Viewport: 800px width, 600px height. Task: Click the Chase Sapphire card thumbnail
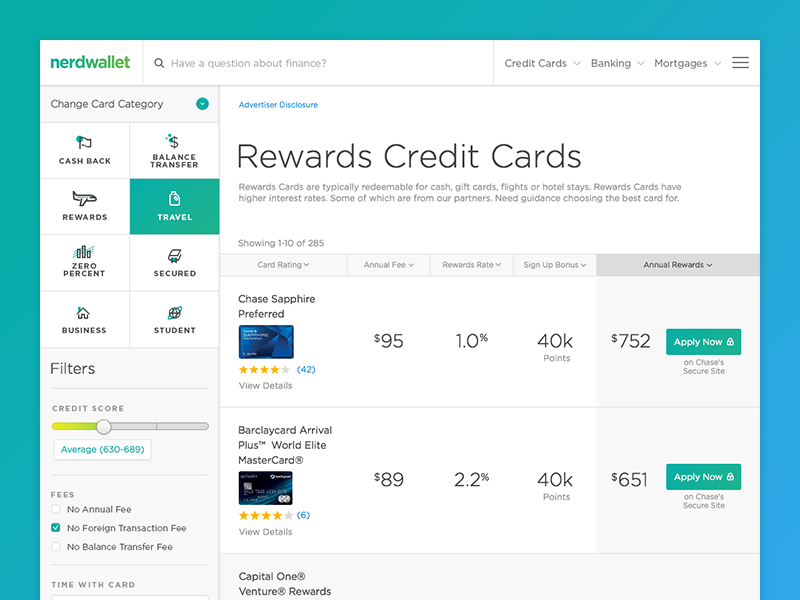266,342
